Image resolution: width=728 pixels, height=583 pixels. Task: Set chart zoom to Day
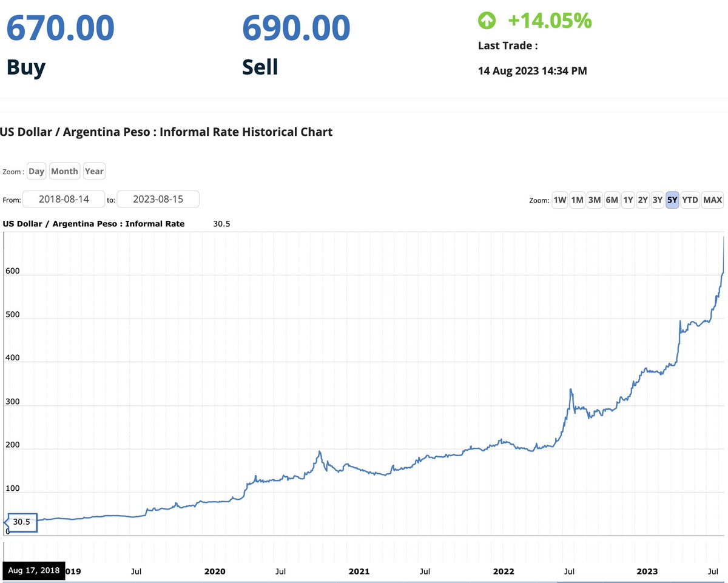tap(36, 171)
